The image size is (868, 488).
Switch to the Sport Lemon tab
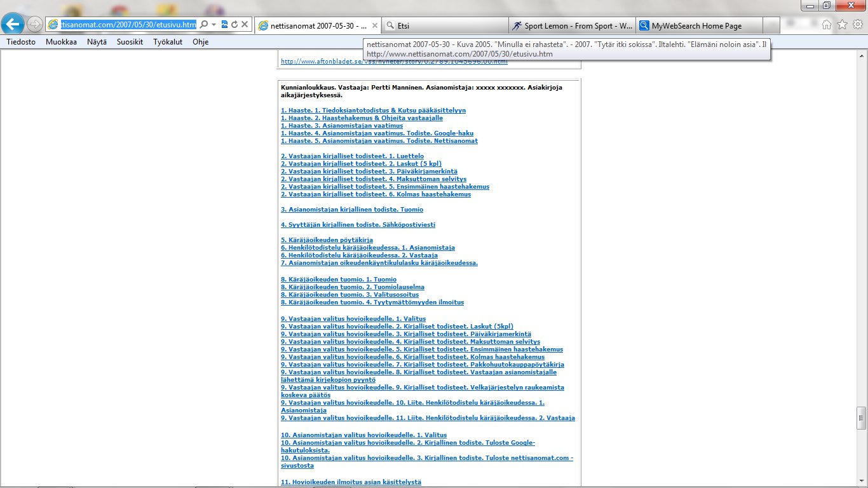point(572,26)
